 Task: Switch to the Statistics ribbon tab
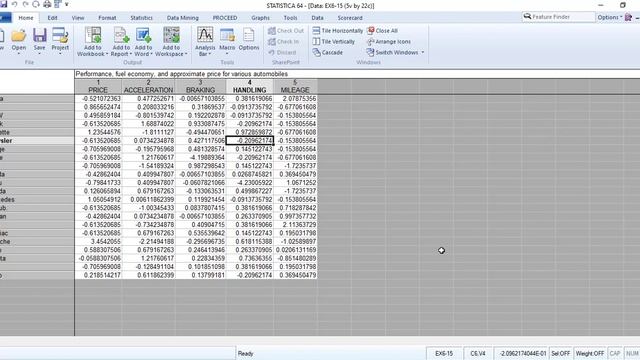pyautogui.click(x=141, y=18)
